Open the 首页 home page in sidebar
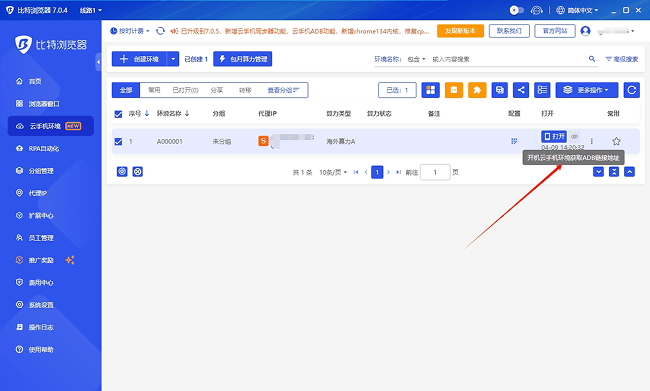This screenshot has height=391, width=650. (35, 82)
